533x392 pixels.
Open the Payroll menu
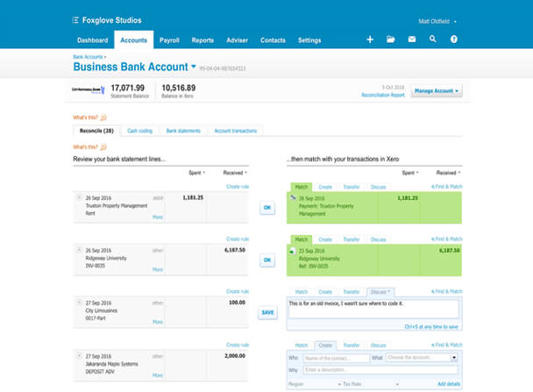tap(169, 40)
